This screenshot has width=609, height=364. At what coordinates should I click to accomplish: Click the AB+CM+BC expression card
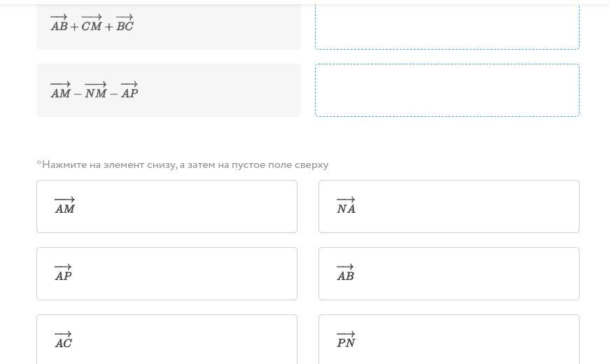click(x=168, y=25)
